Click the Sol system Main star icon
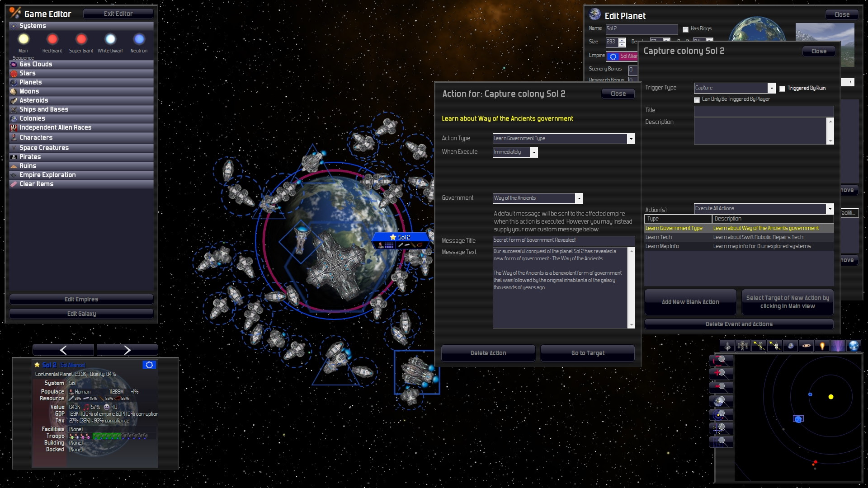Screen dimensions: 868x488 (24, 40)
